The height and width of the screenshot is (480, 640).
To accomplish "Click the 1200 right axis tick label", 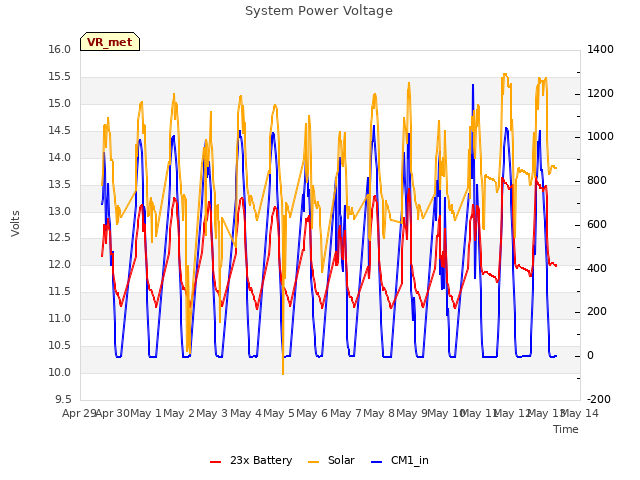I will coord(600,93).
